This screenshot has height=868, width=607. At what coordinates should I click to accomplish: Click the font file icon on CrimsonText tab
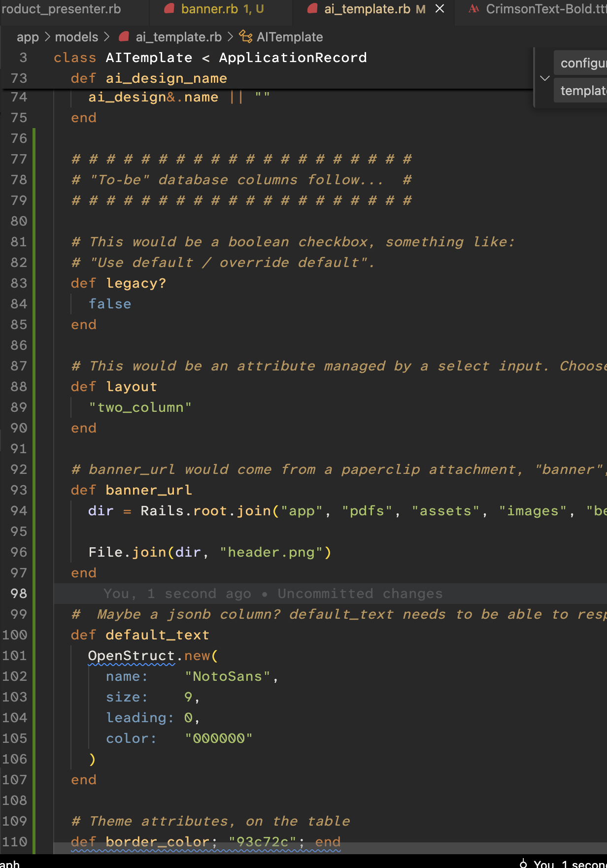tap(473, 8)
